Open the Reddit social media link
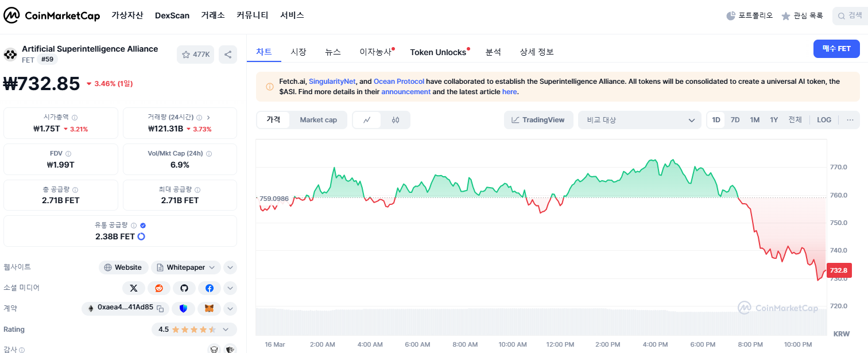The width and height of the screenshot is (868, 353). coord(159,288)
